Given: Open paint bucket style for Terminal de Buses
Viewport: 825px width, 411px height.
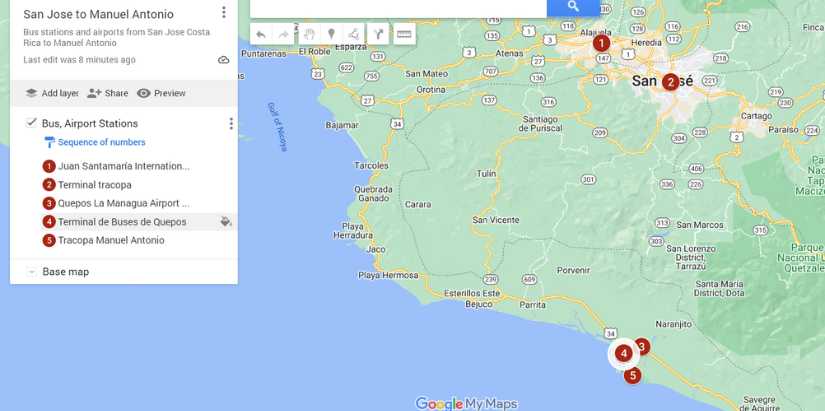Looking at the screenshot, I should (226, 222).
